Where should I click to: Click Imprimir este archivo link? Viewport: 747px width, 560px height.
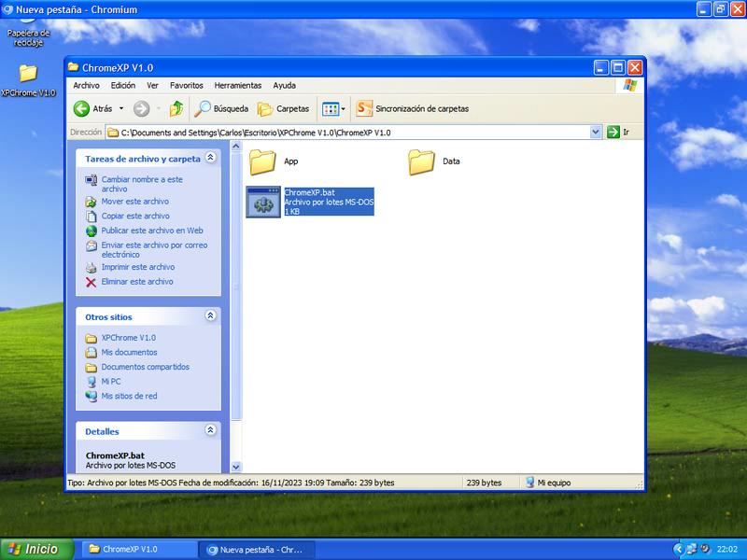click(137, 267)
